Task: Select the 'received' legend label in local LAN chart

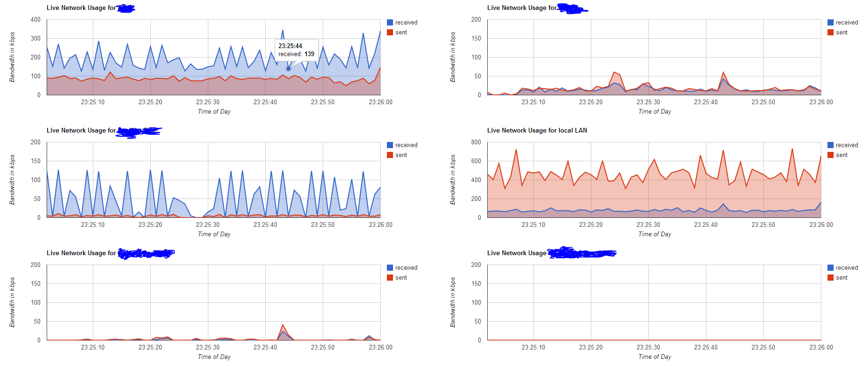Action: [847, 145]
